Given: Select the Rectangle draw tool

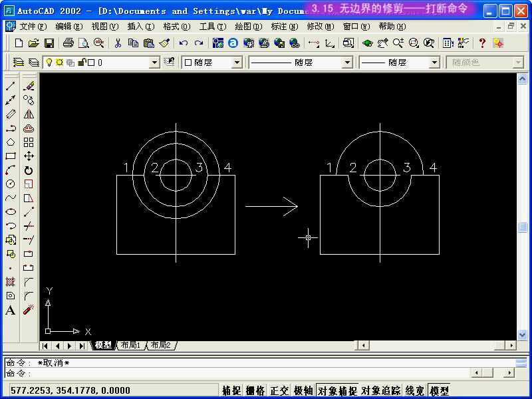Looking at the screenshot, I should [x=11, y=156].
